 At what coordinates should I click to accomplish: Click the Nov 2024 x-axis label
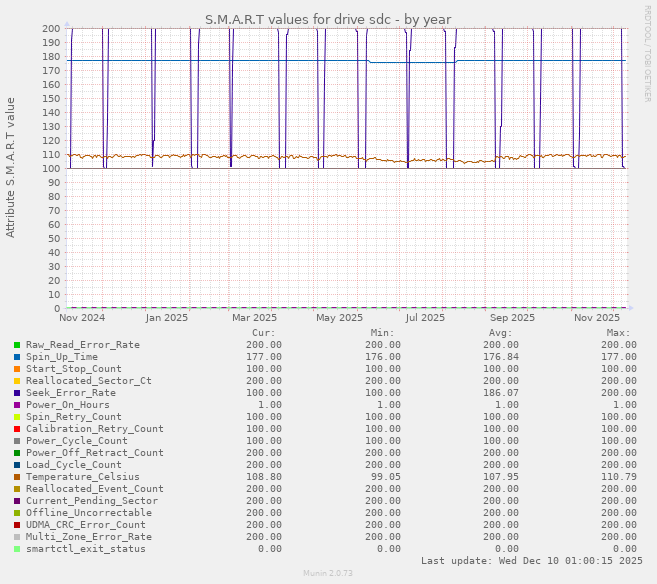pos(82,318)
